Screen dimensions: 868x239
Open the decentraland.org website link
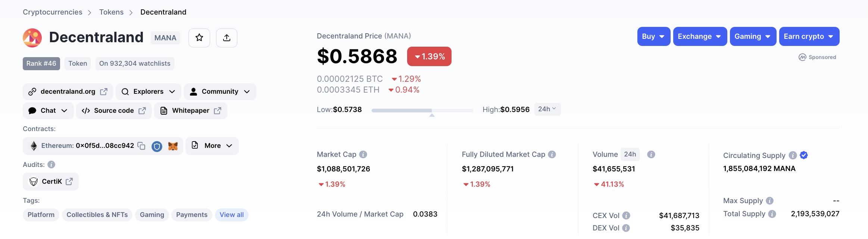click(68, 91)
